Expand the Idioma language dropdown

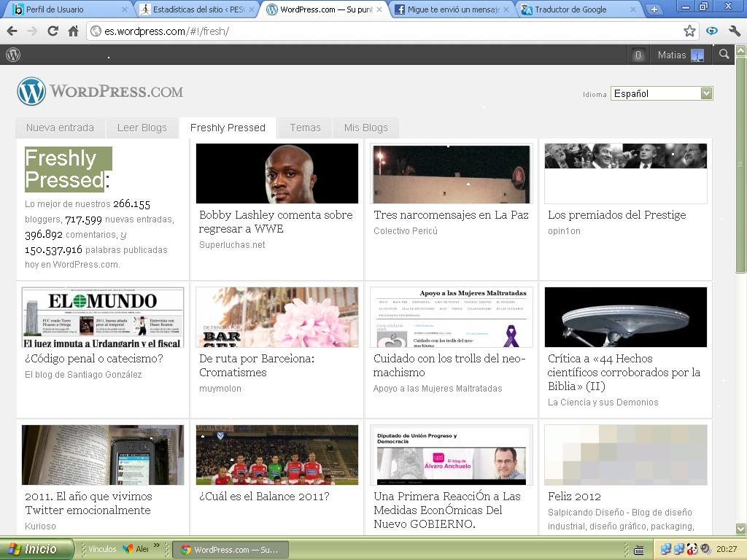tap(705, 93)
